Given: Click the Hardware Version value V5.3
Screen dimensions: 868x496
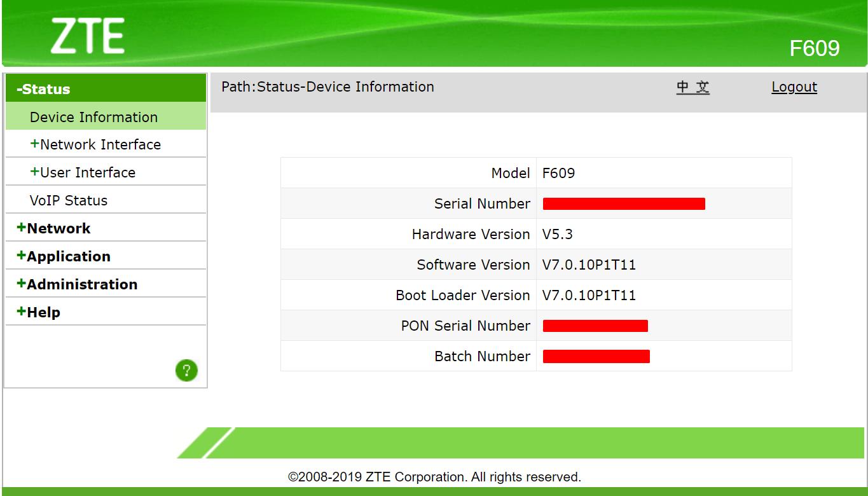Looking at the screenshot, I should point(558,234).
